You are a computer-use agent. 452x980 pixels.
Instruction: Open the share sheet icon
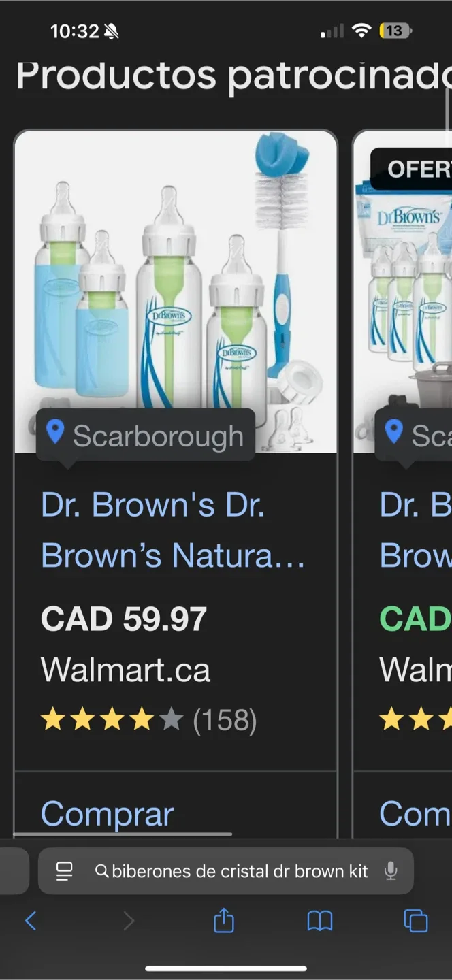point(225,921)
